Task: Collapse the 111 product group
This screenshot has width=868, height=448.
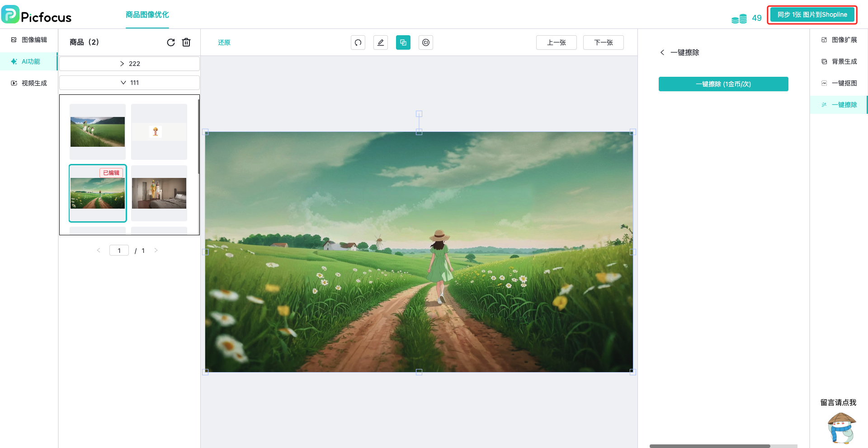Action: 129,83
